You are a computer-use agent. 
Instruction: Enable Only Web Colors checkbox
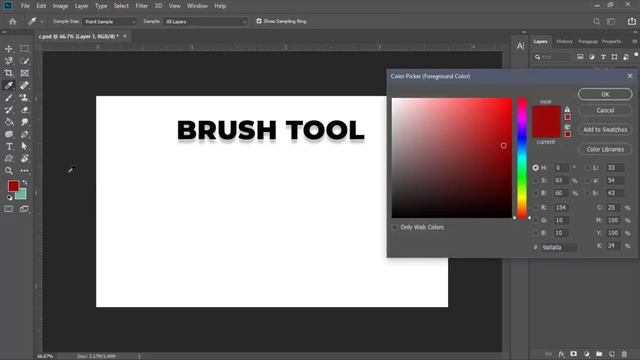point(395,227)
